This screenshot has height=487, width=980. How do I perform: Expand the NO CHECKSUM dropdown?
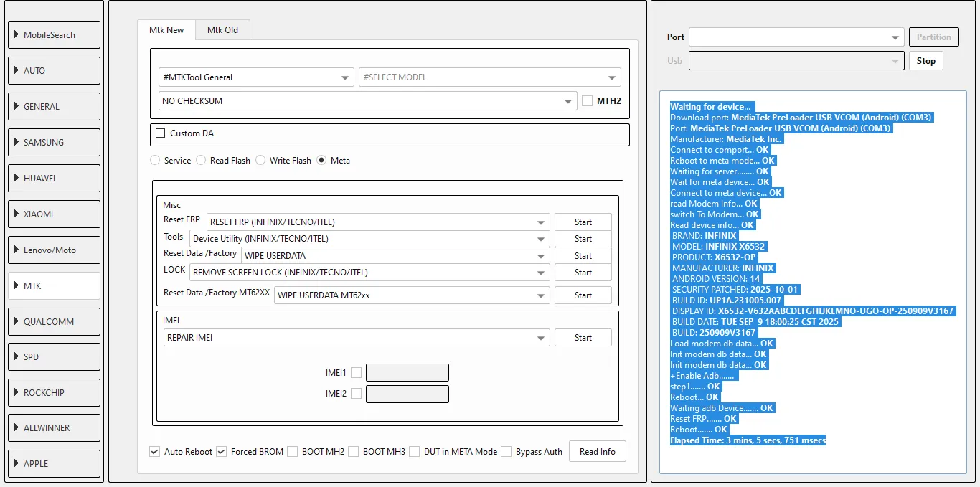point(367,101)
